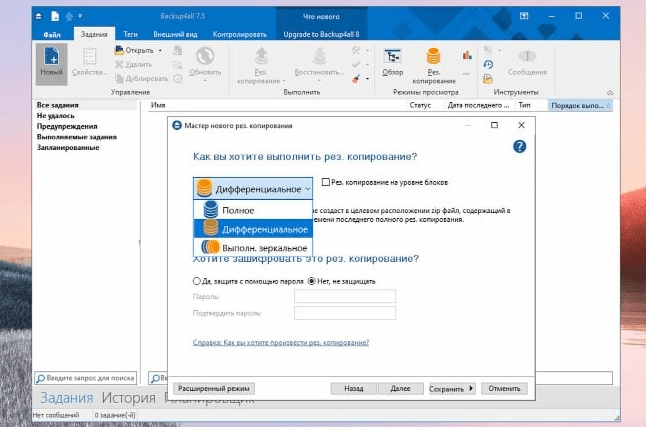This screenshot has width=646, height=427.
Task: Expand the broom cleanup dropdown arrow
Action: (367, 79)
